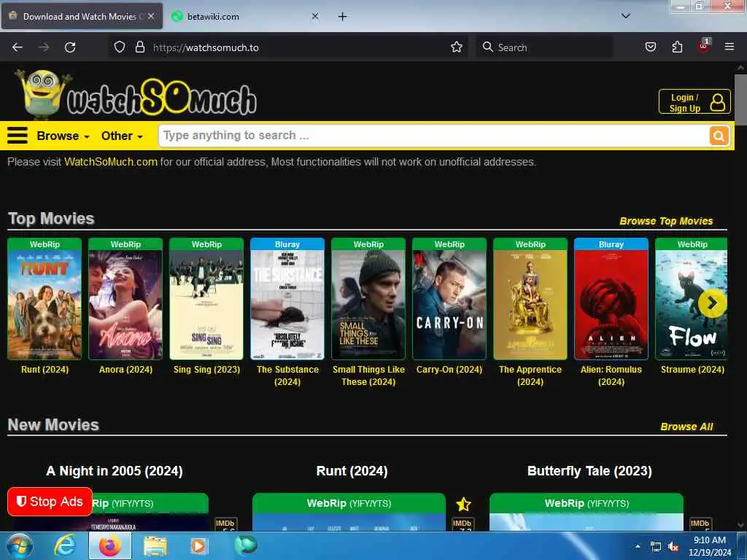
Task: Open the Save to Pocket icon
Action: coord(650,47)
